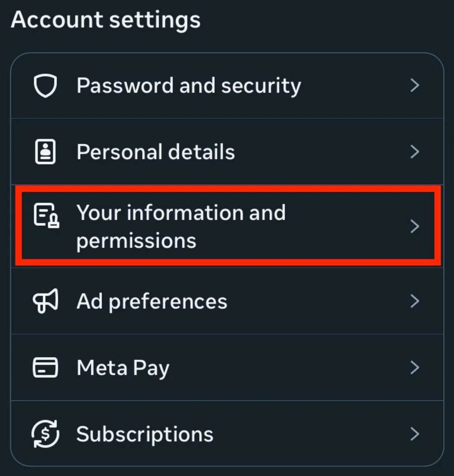Click the shield icon for Password and security
The image size is (454, 476).
[x=45, y=86]
